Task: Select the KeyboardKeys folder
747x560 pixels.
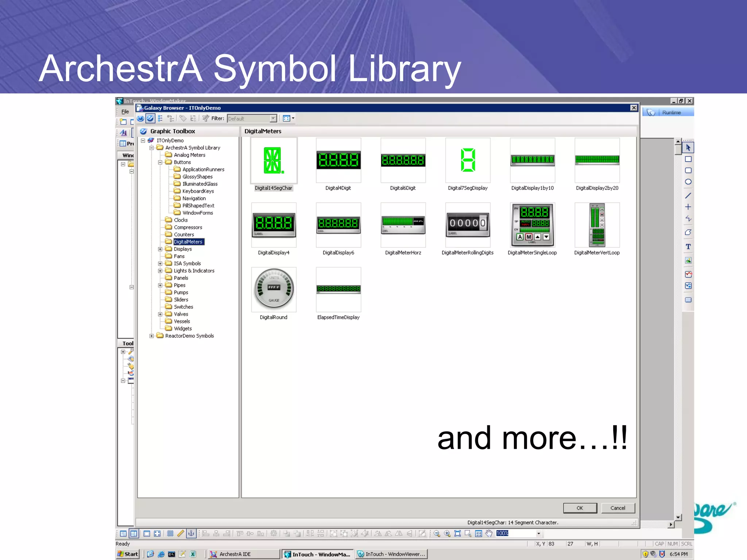Action: [198, 191]
